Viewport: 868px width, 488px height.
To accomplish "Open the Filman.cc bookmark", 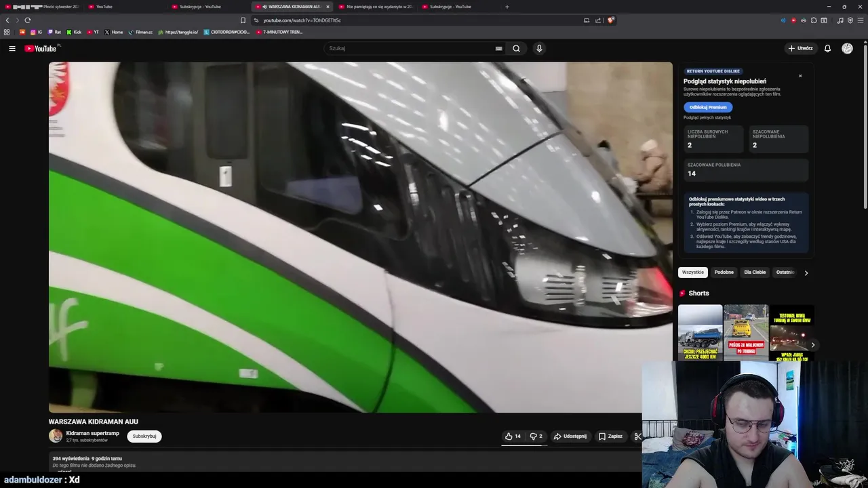I will (x=140, y=32).
